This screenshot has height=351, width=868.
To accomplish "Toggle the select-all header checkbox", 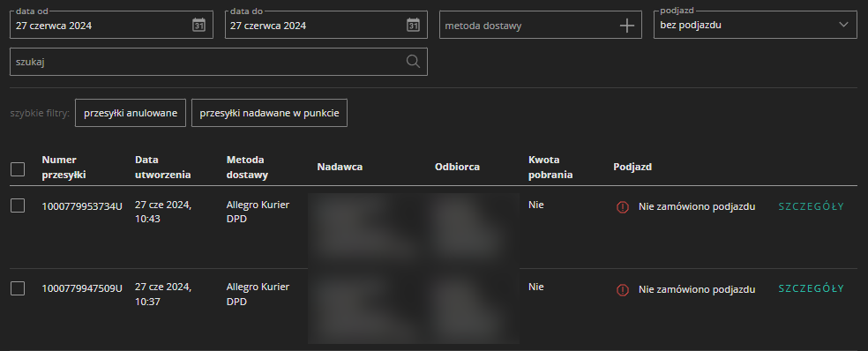I will coord(18,168).
